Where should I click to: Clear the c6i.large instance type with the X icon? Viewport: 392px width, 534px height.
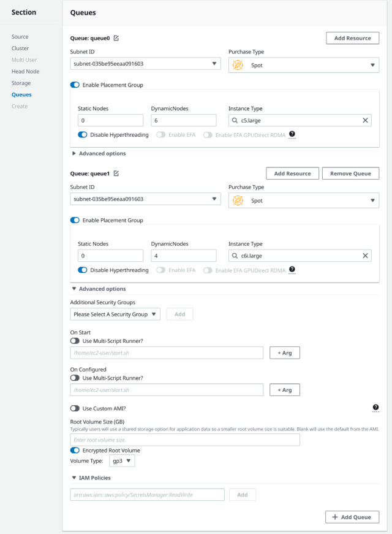coord(366,255)
